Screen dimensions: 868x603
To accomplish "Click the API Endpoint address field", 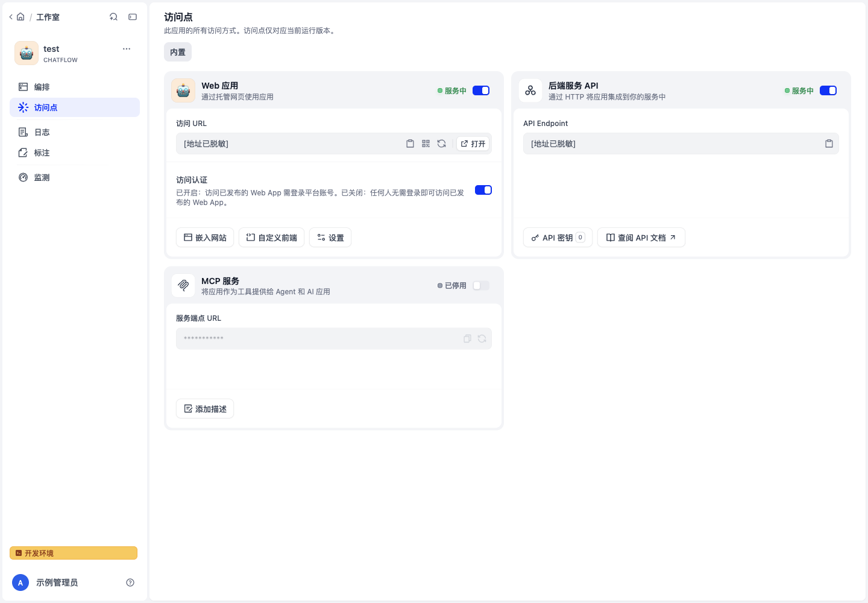I will [681, 144].
